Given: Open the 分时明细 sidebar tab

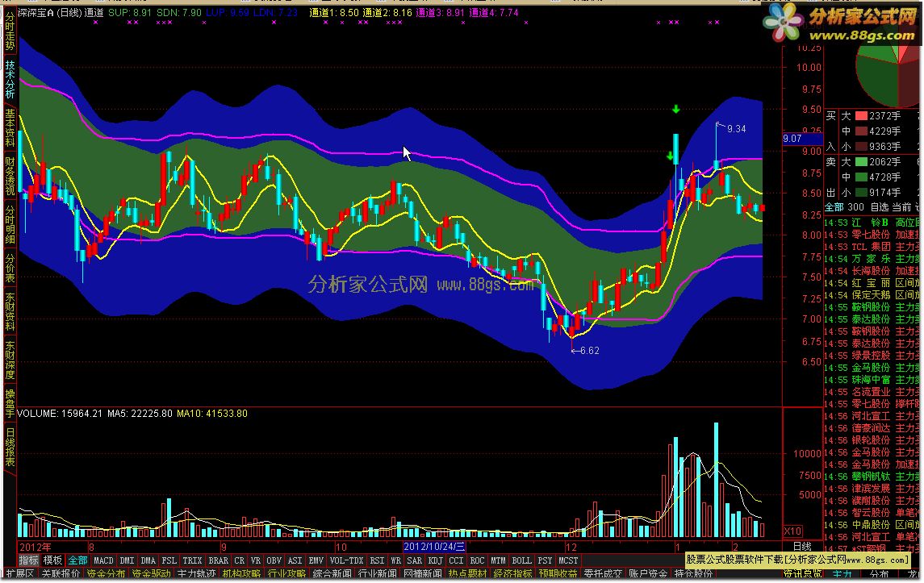Looking at the screenshot, I should (x=10, y=224).
